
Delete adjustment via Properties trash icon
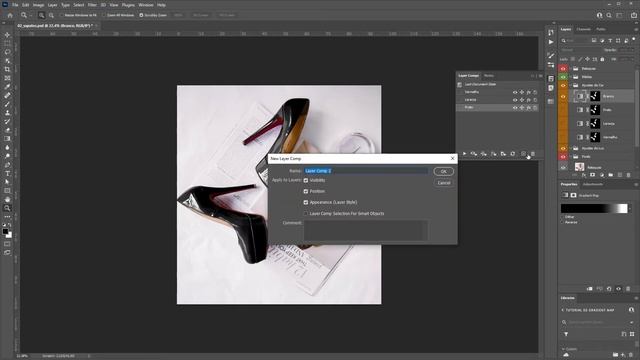coord(628,289)
